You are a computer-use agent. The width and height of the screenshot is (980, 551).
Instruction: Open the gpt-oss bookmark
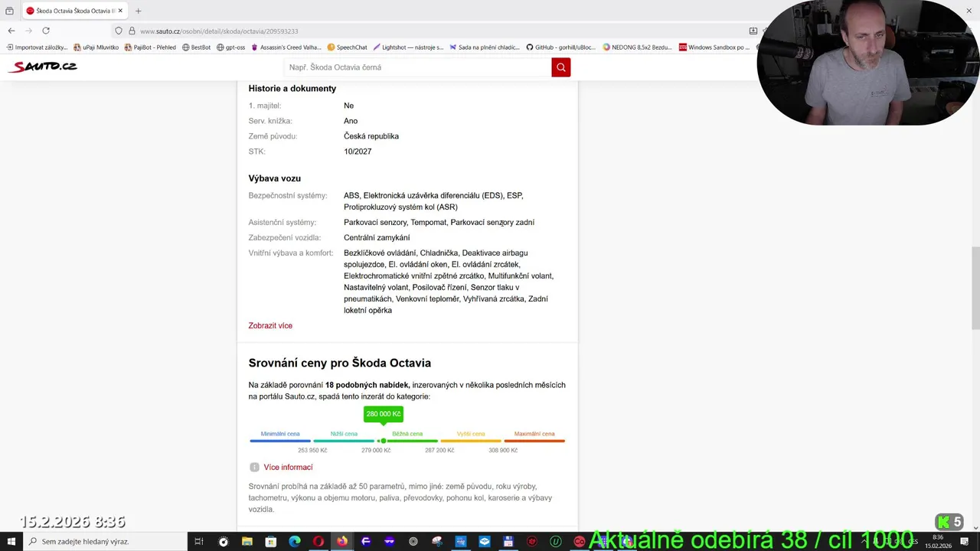click(230, 47)
